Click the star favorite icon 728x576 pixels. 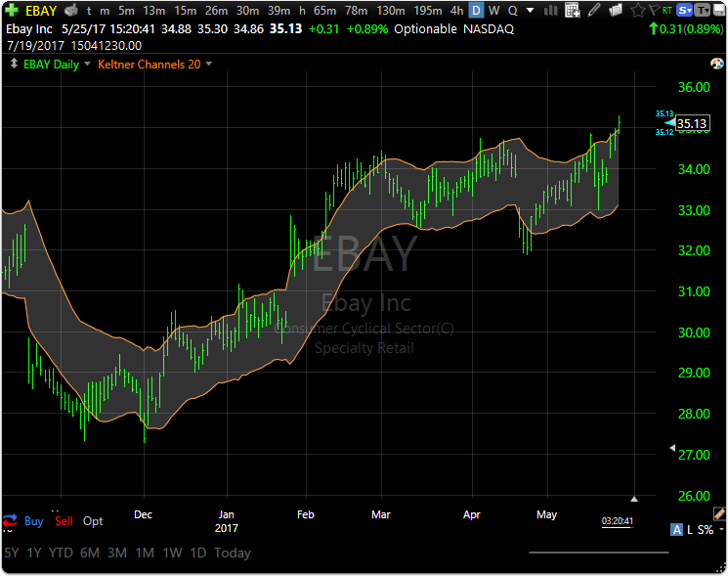(x=638, y=10)
